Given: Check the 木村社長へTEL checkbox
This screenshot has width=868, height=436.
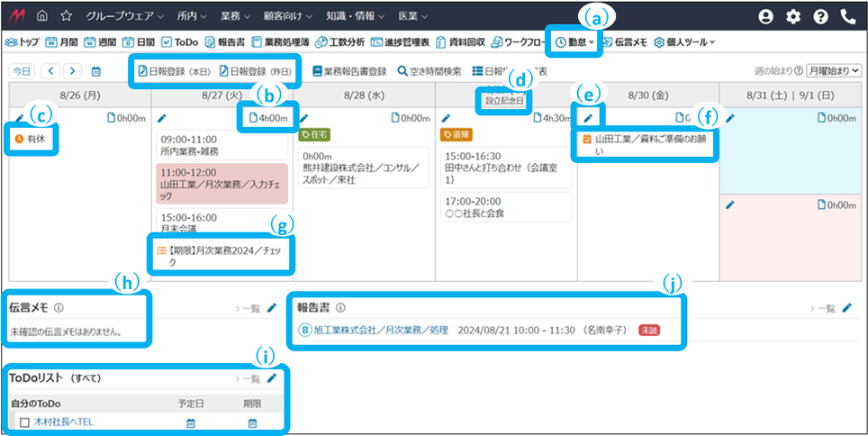Looking at the screenshot, I should (24, 422).
